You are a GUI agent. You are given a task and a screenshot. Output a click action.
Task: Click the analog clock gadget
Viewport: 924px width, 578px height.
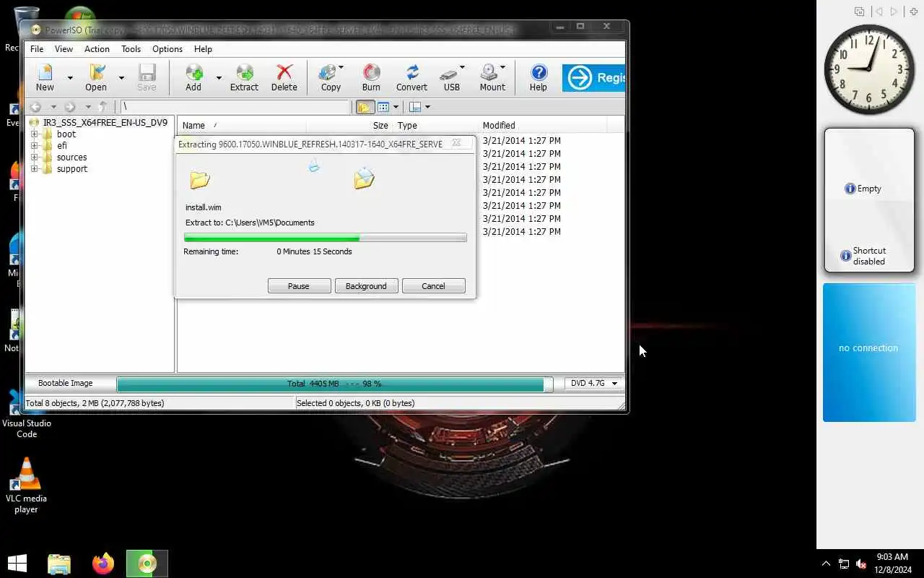pos(869,69)
